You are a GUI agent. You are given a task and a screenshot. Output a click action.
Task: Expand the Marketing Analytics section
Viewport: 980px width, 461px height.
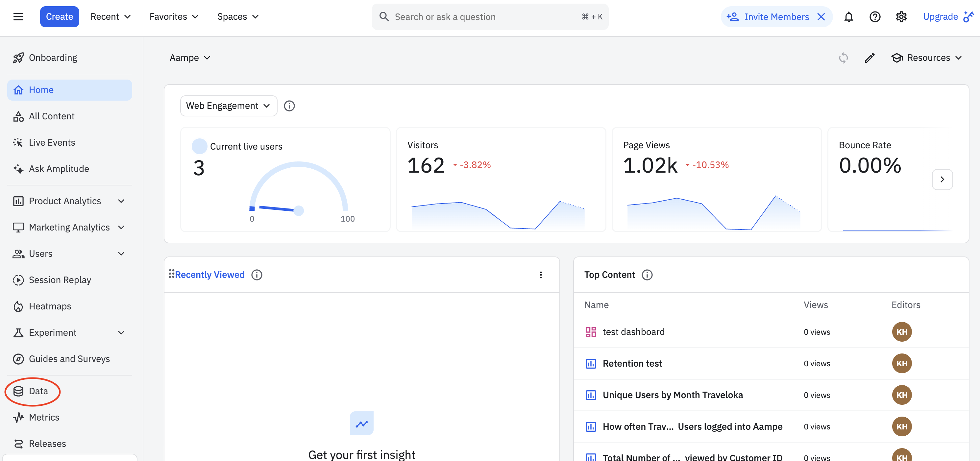click(x=121, y=227)
